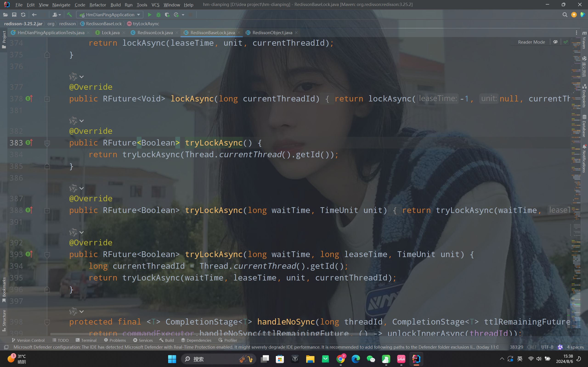Click implemented-method gutter icon on line 383
The width and height of the screenshot is (588, 367).
(29, 143)
